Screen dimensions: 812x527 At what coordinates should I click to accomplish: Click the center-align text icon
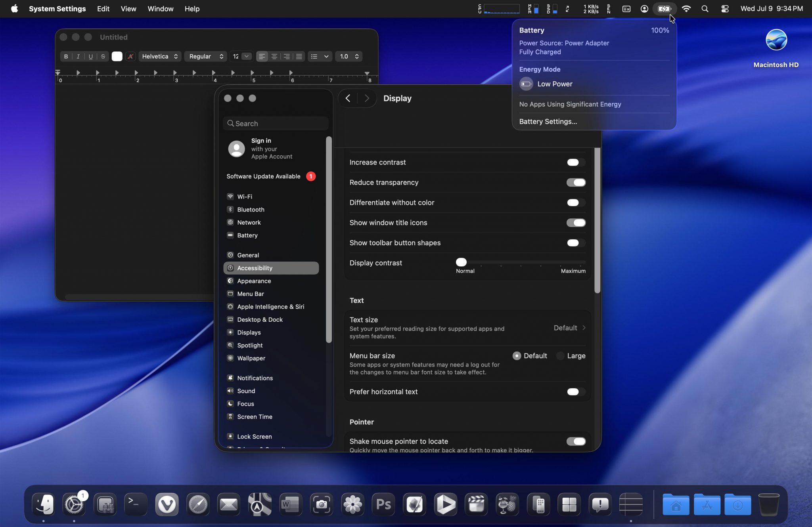[x=274, y=56]
